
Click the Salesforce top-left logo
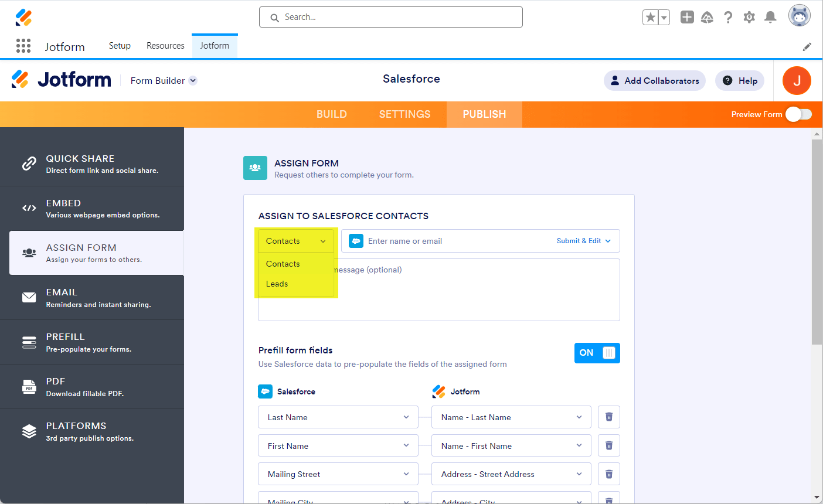23,17
